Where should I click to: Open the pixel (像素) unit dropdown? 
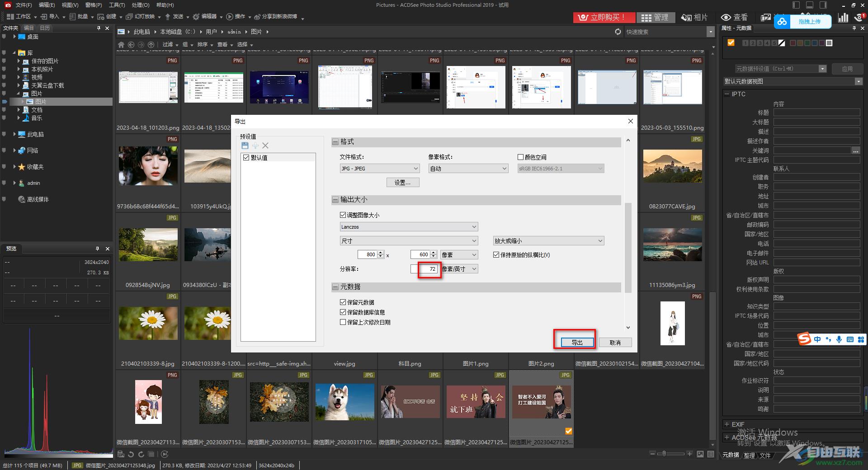pos(459,255)
